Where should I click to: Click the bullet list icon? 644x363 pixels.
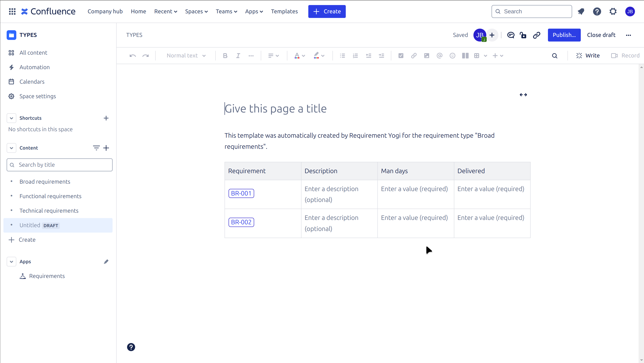pyautogui.click(x=342, y=55)
